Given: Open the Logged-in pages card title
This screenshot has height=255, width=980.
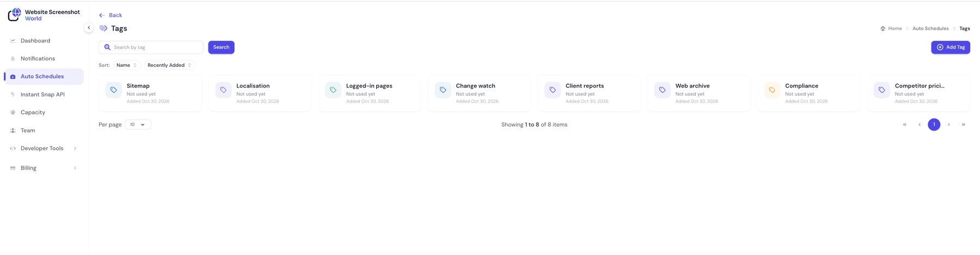Looking at the screenshot, I should click(369, 86).
